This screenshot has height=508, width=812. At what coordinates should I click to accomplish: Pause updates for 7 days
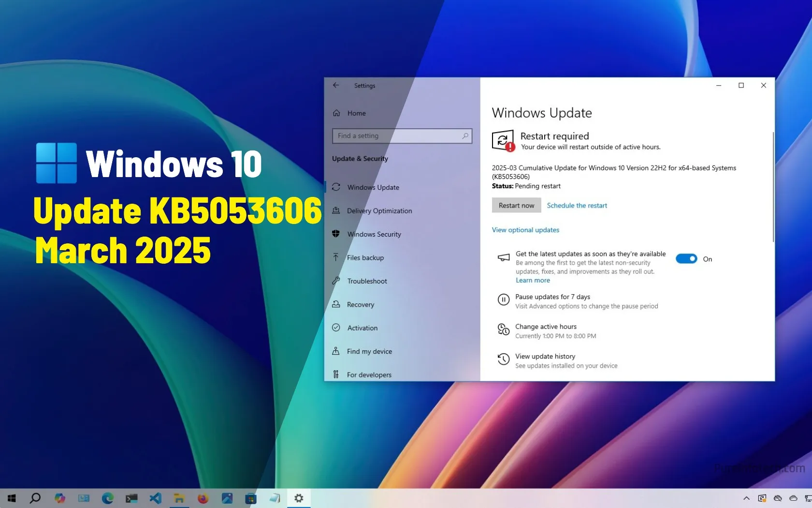point(552,297)
